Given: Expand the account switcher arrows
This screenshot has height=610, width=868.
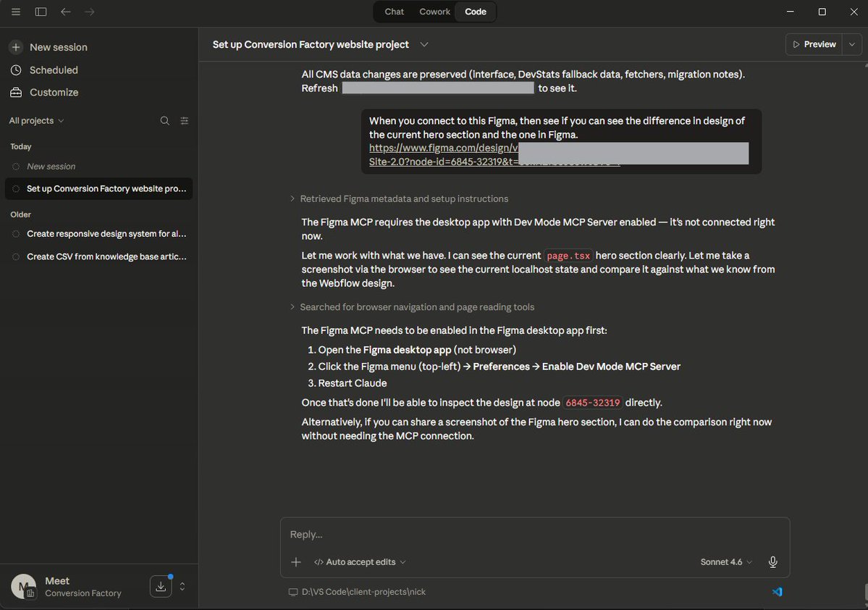Looking at the screenshot, I should tap(182, 586).
